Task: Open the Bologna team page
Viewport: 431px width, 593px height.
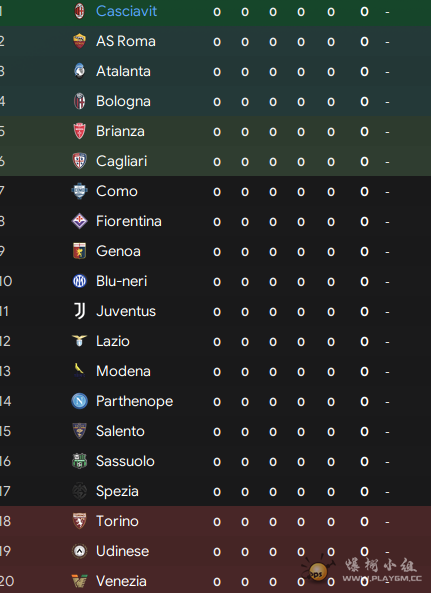Action: point(123,101)
